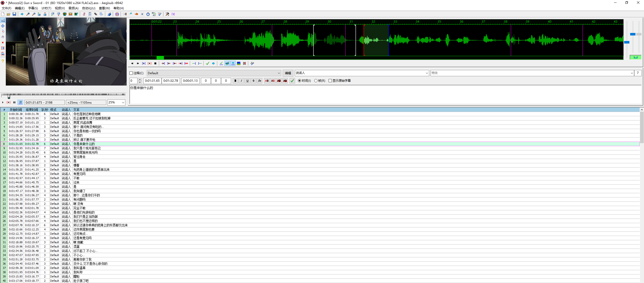Select subtitle row 9 我只是个观光客而已

tap(320, 148)
